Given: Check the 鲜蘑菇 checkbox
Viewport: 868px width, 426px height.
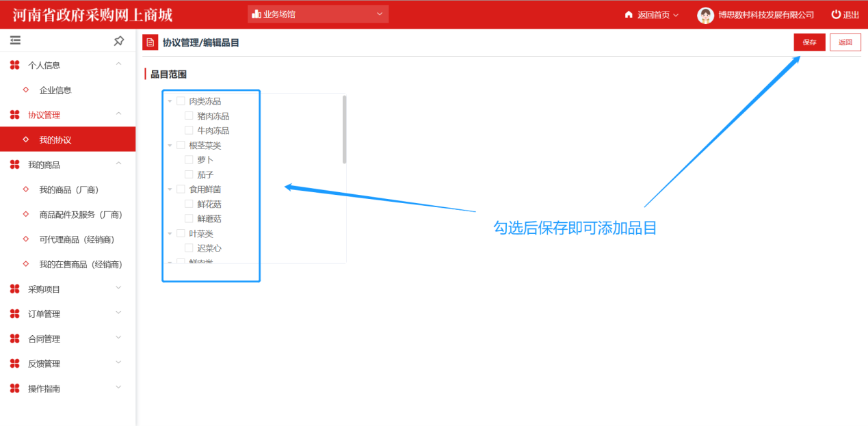Looking at the screenshot, I should pos(189,218).
